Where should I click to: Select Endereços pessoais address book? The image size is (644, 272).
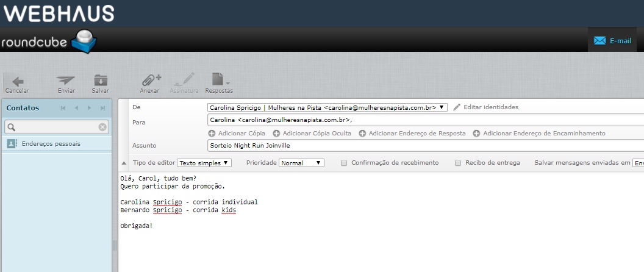(50, 144)
